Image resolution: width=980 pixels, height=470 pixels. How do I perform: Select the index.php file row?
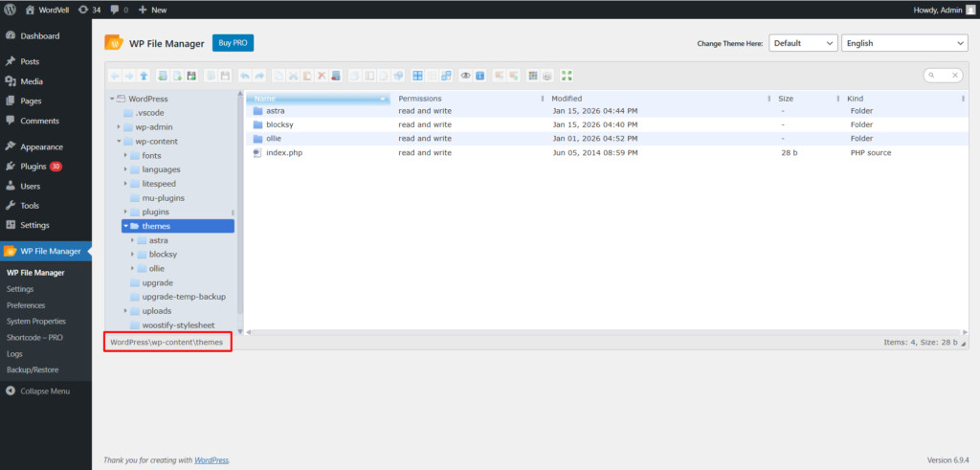(x=605, y=152)
